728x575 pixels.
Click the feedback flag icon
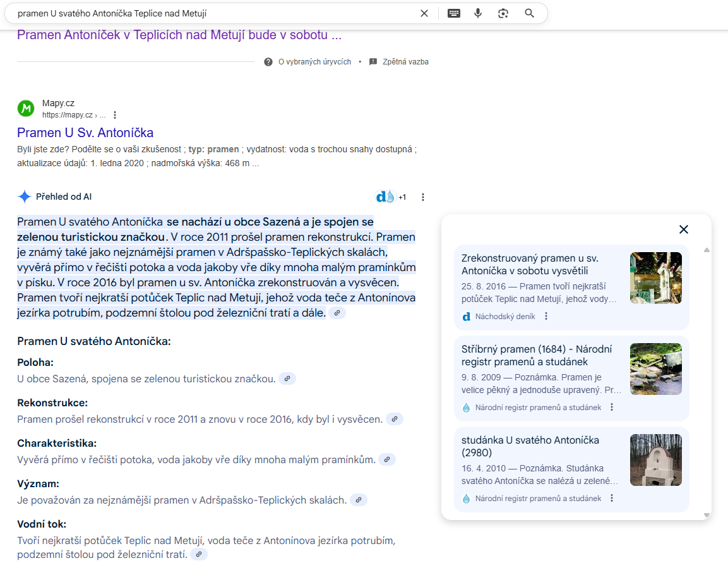[x=373, y=62]
